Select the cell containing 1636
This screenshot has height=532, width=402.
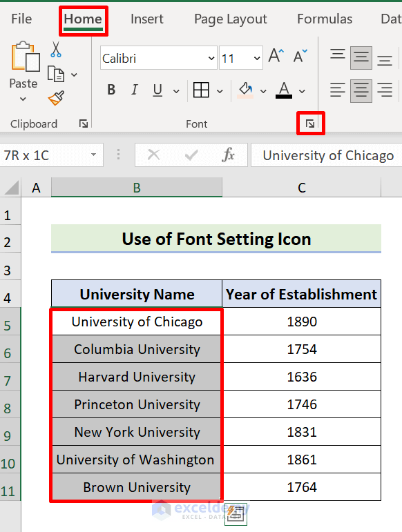tap(301, 377)
